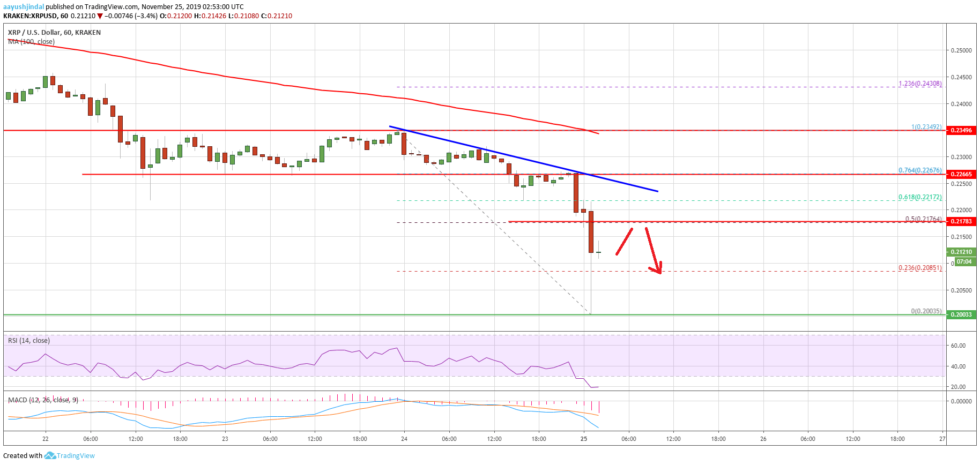Click the MA (100, close) indicator label
The width and height of the screenshot is (980, 465).
pyautogui.click(x=31, y=42)
